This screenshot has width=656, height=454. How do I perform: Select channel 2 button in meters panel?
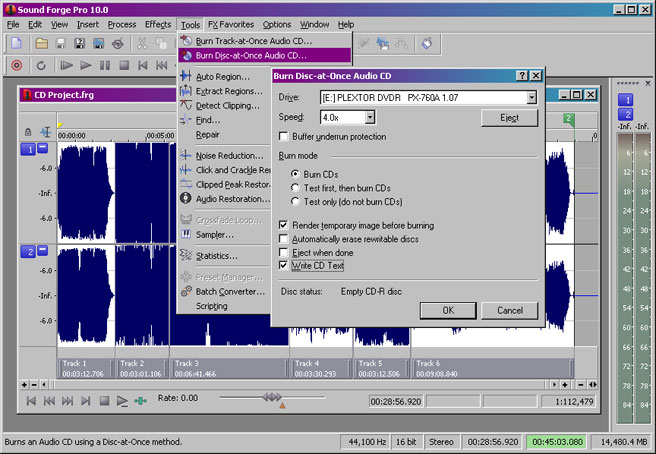tap(626, 114)
